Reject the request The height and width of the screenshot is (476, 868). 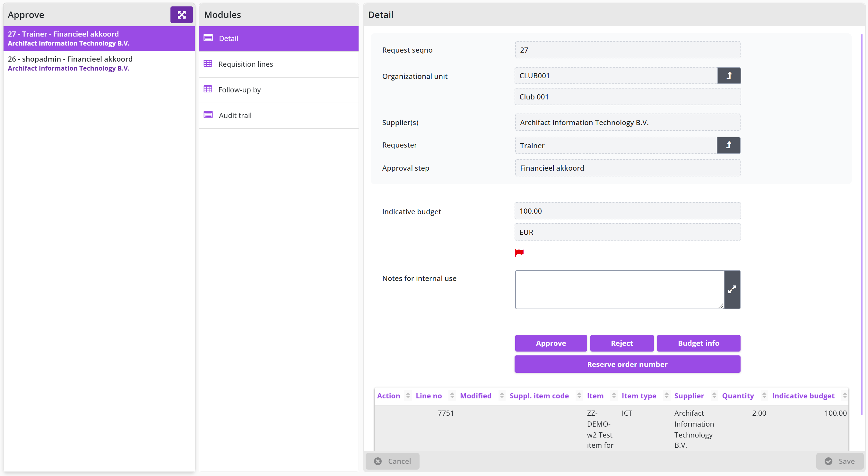(x=622, y=343)
